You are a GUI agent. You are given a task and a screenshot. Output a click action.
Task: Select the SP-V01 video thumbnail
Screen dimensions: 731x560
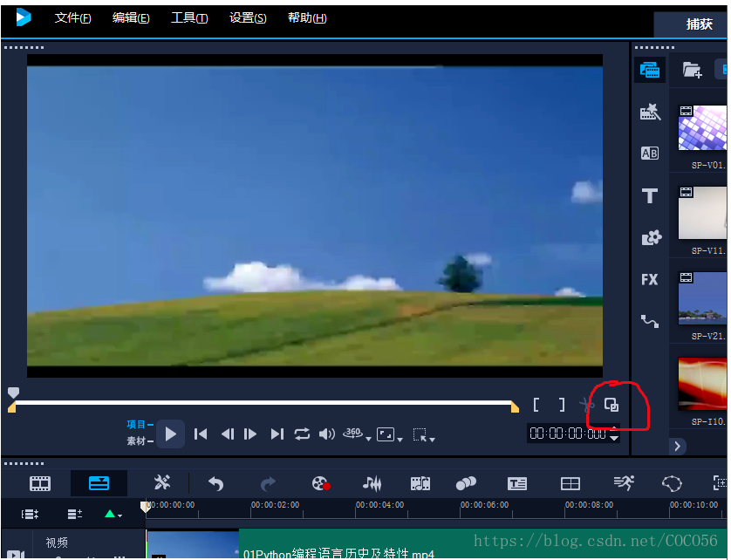702,127
